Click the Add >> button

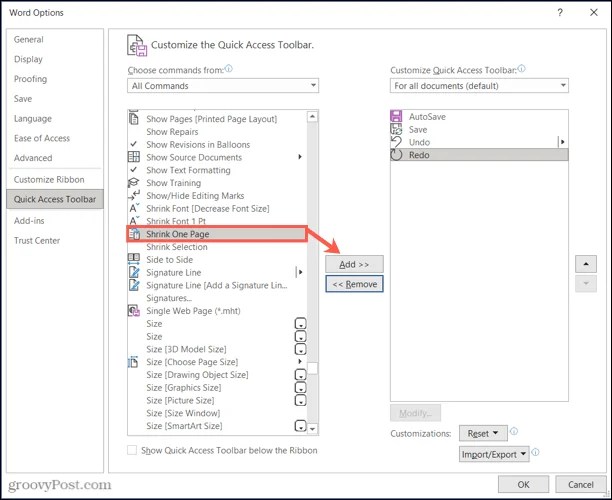(x=354, y=264)
